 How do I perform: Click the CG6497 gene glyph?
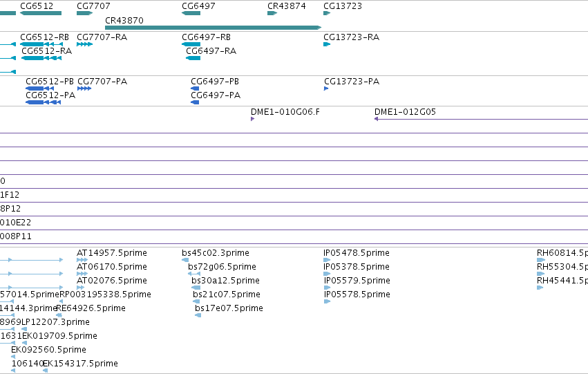(x=191, y=13)
